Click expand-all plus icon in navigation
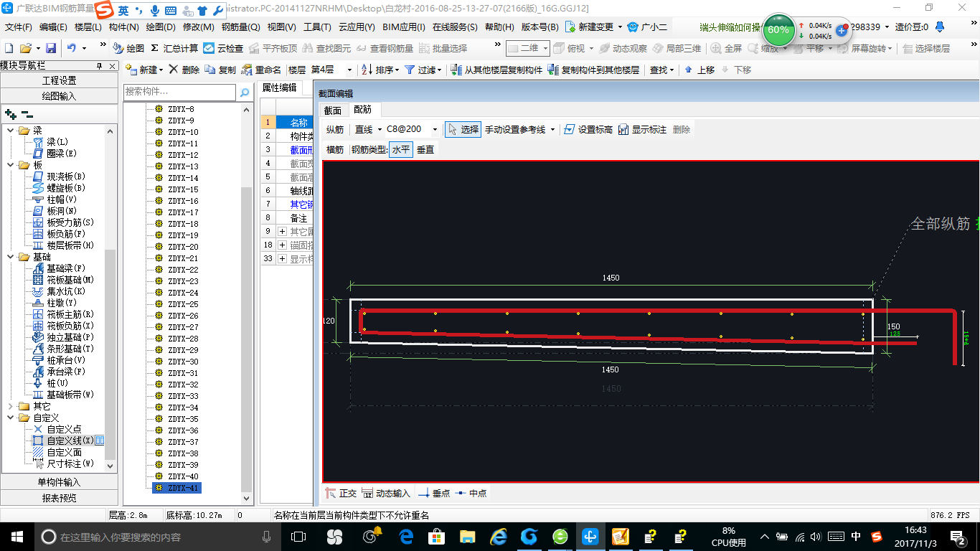Screen dimensions: 980x551 [10, 113]
